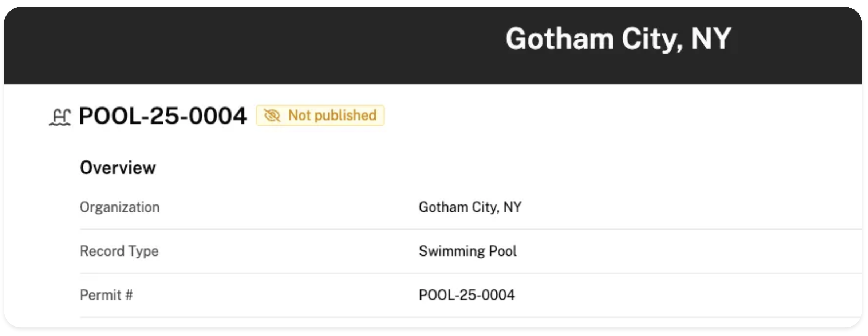This screenshot has width=868, height=336.
Task: Click the "Not published" badge text
Action: tap(332, 116)
